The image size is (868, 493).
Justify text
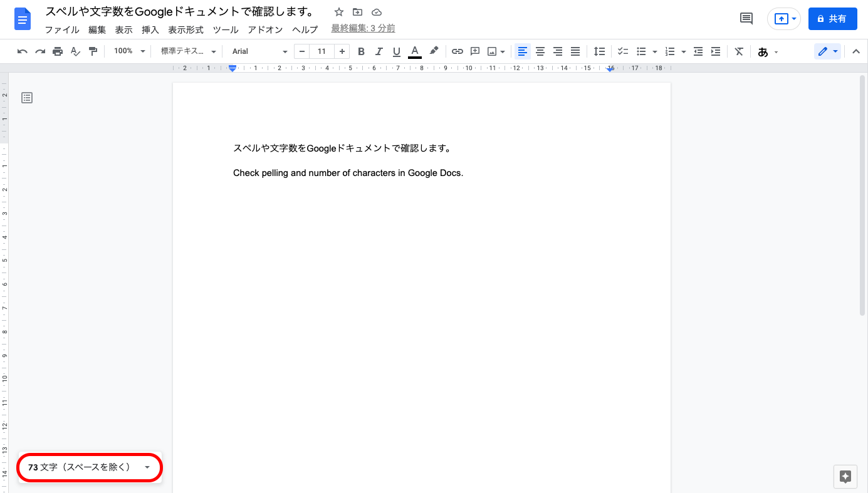coord(575,51)
